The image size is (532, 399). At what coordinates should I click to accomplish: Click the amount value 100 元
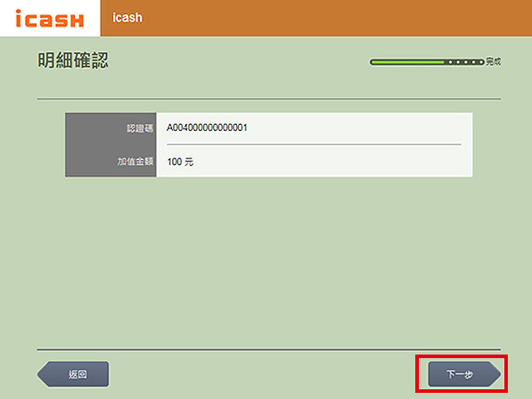click(180, 162)
